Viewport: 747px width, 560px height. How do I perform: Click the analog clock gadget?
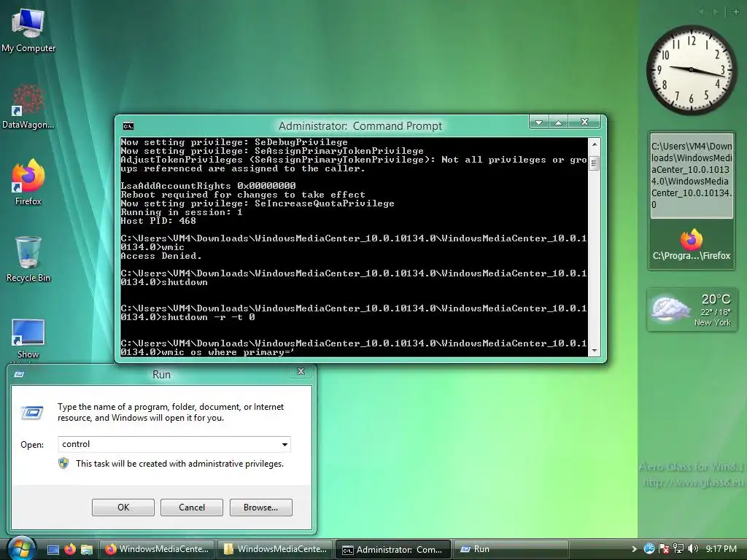pos(691,69)
